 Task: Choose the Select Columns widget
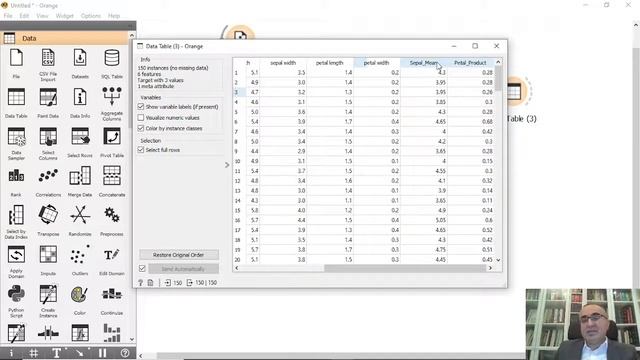48,136
